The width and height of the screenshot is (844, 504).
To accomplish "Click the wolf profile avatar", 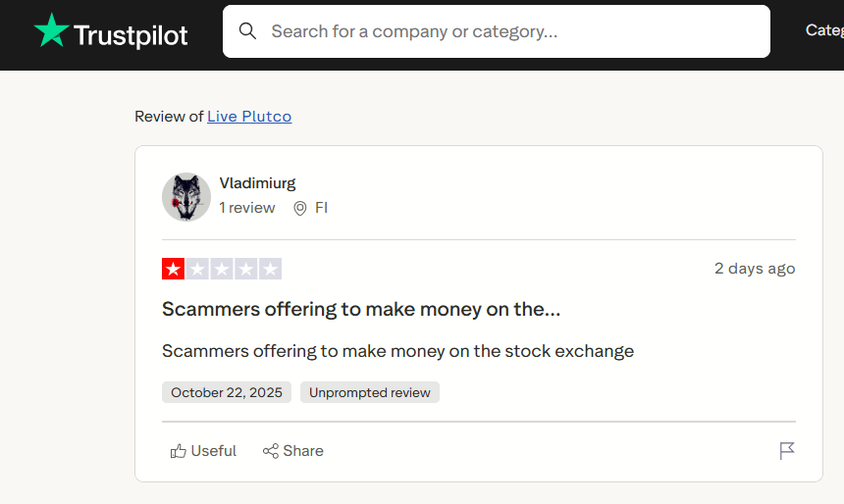I will coord(186,197).
